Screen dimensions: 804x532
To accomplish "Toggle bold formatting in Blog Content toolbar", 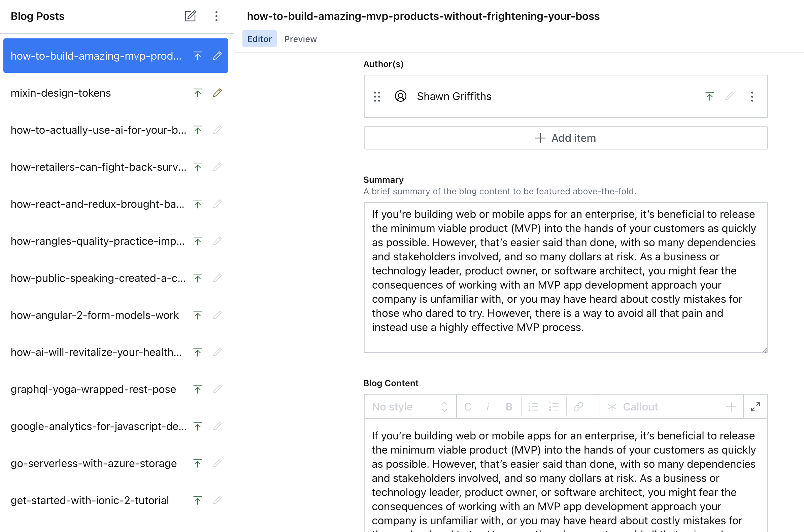I will point(508,406).
